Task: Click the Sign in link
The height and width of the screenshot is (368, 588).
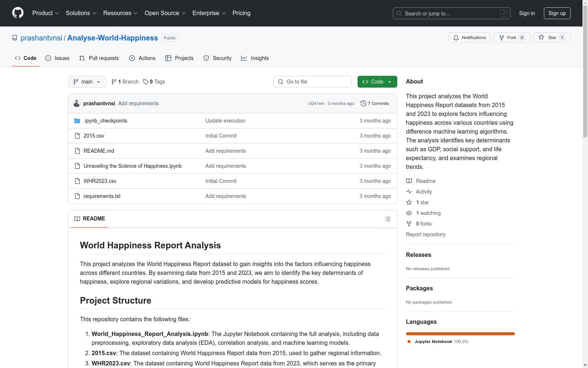Action: [527, 13]
